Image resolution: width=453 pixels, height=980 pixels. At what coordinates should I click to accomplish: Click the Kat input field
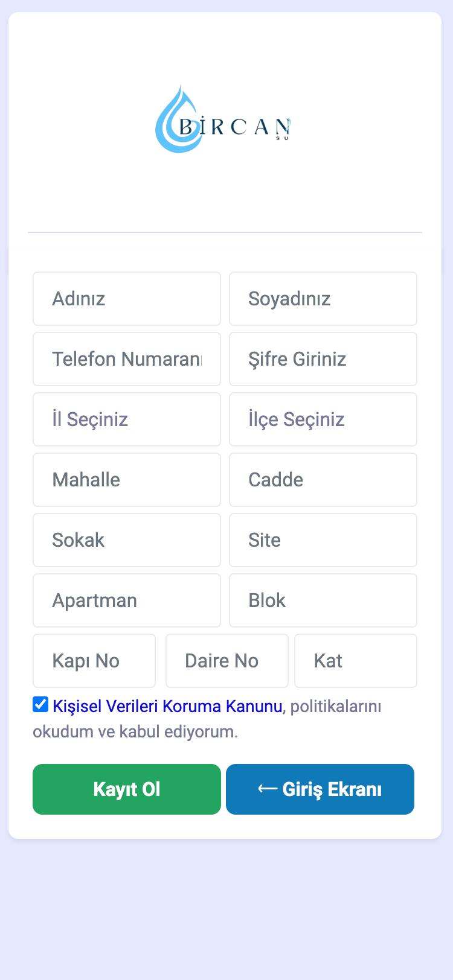pyautogui.click(x=356, y=661)
